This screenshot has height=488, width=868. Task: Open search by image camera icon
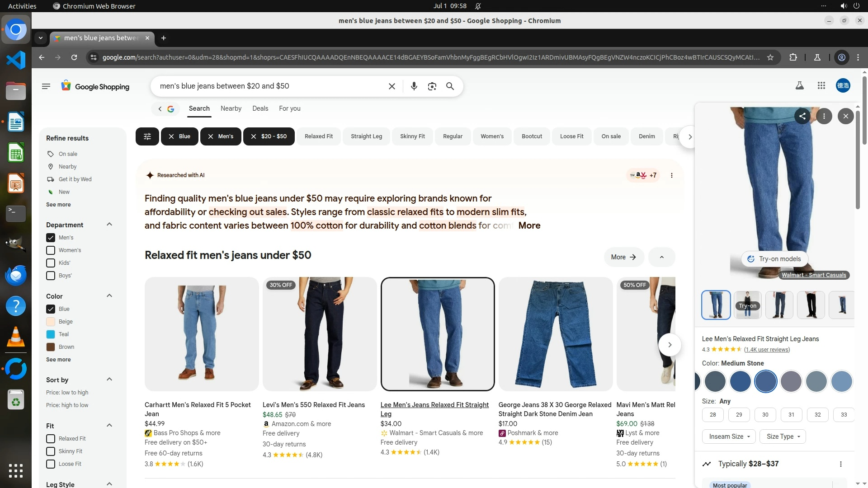click(x=432, y=86)
